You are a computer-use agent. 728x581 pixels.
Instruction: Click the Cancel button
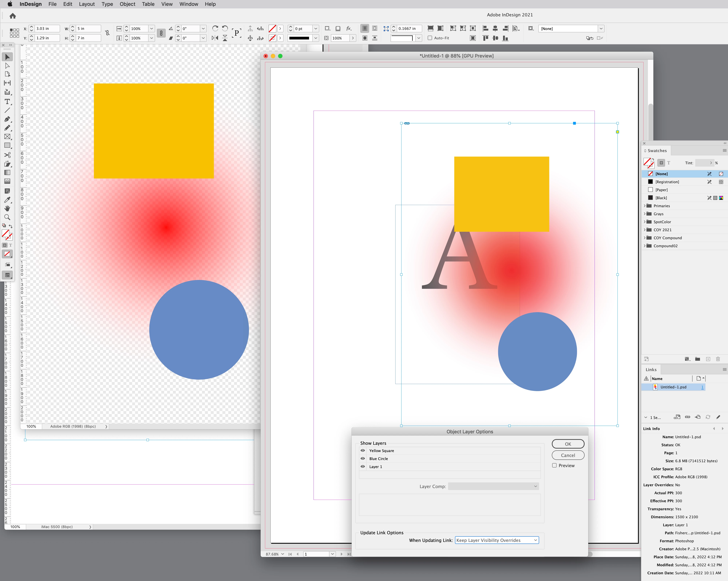point(568,455)
